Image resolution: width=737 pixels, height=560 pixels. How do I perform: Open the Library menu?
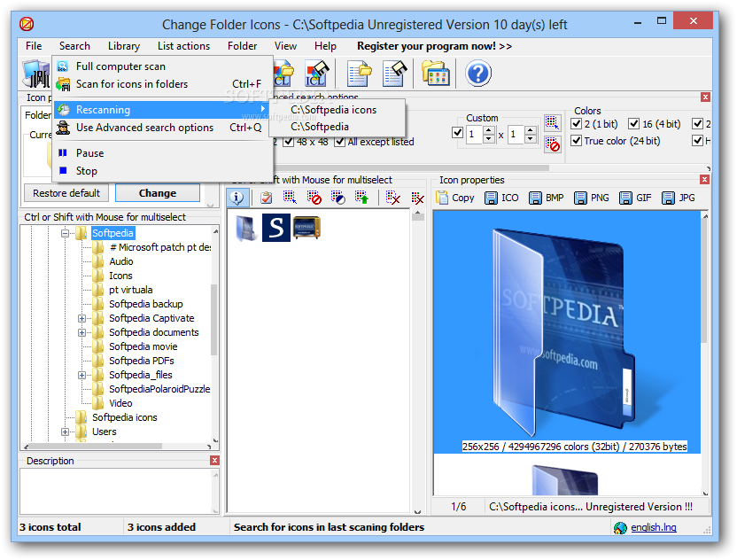pyautogui.click(x=124, y=46)
